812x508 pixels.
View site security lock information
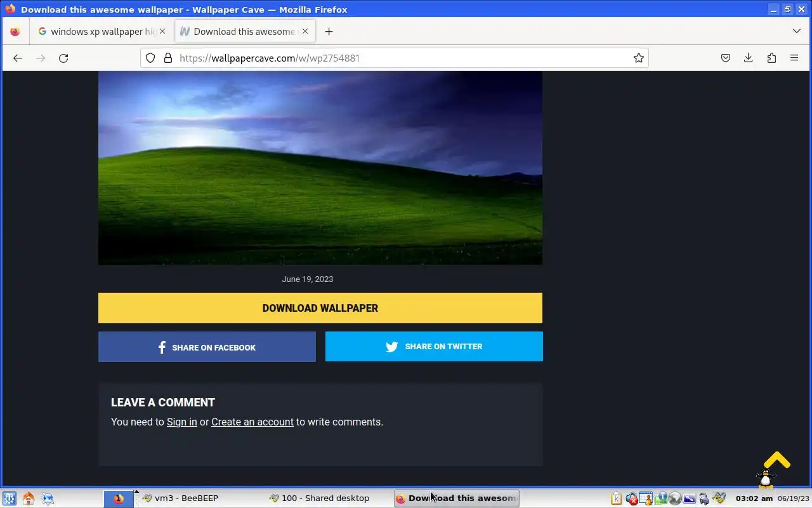click(x=168, y=58)
